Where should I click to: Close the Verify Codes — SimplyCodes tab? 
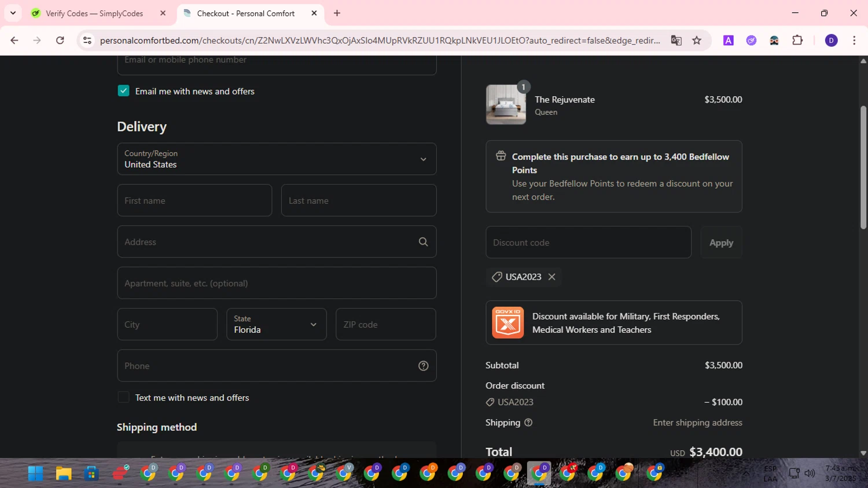pos(163,13)
